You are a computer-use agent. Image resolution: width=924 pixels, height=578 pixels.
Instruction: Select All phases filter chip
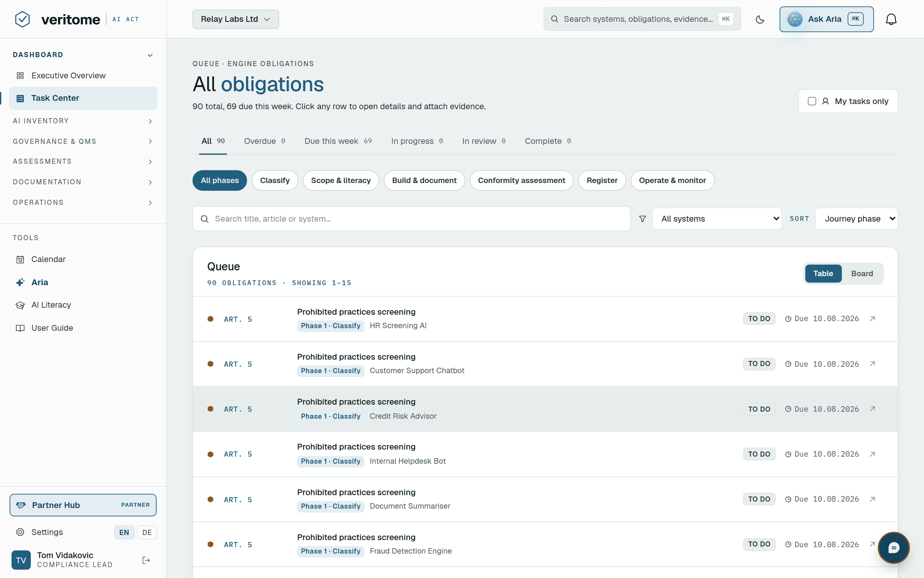219,180
